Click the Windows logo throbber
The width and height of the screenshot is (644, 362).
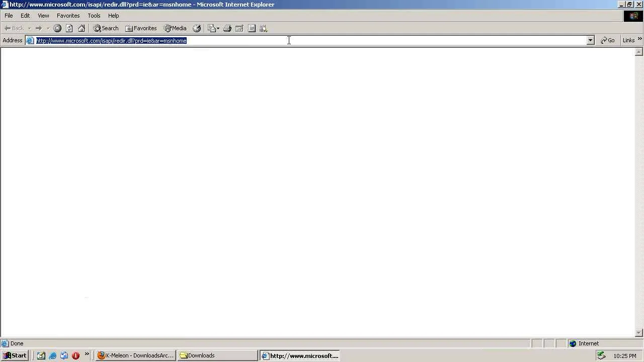[633, 16]
